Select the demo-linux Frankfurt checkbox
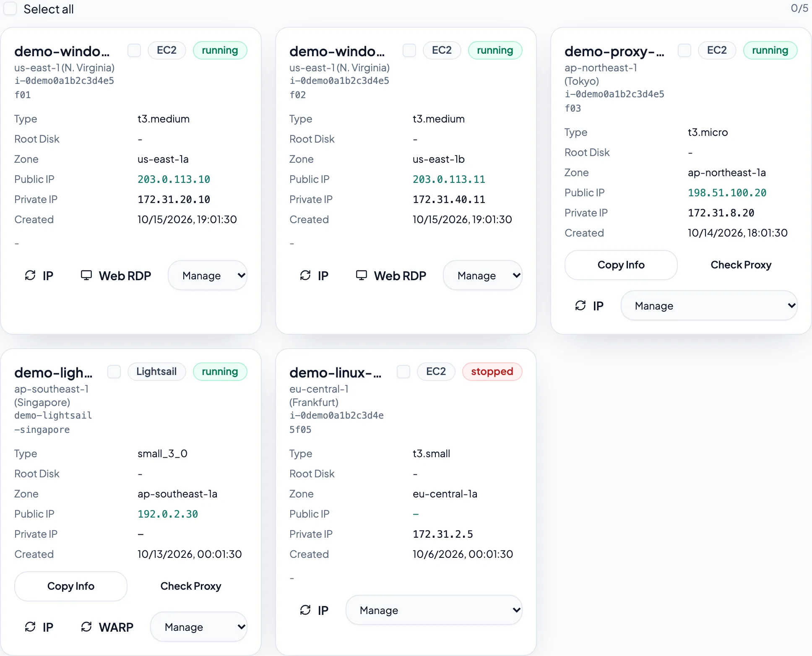Viewport: 812px width, 656px height. [x=403, y=372]
